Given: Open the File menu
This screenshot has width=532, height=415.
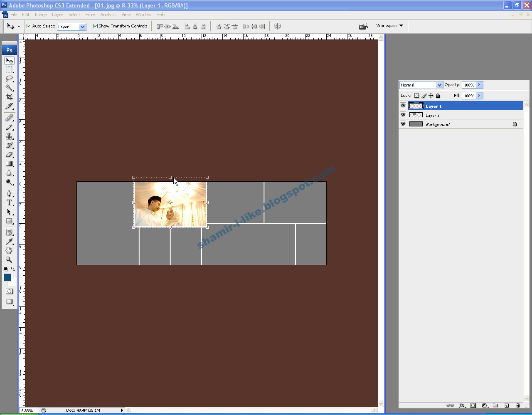Looking at the screenshot, I should 14,15.
